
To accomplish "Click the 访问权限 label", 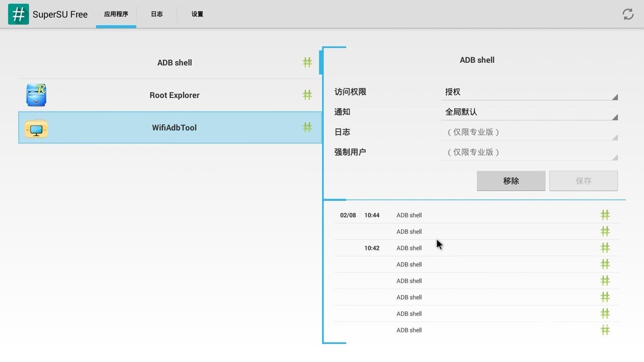I will (350, 92).
